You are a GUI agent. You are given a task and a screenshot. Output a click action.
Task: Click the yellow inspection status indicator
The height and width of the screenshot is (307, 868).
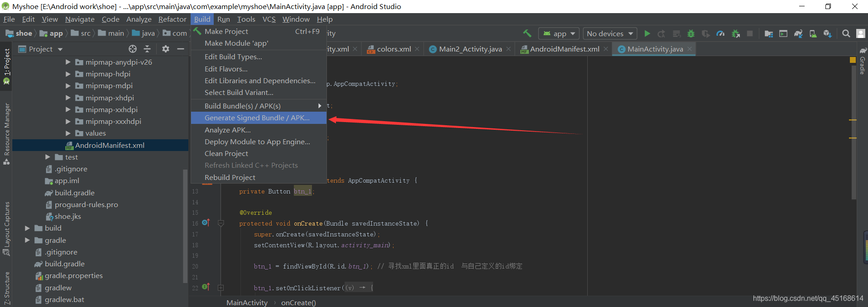(853, 60)
